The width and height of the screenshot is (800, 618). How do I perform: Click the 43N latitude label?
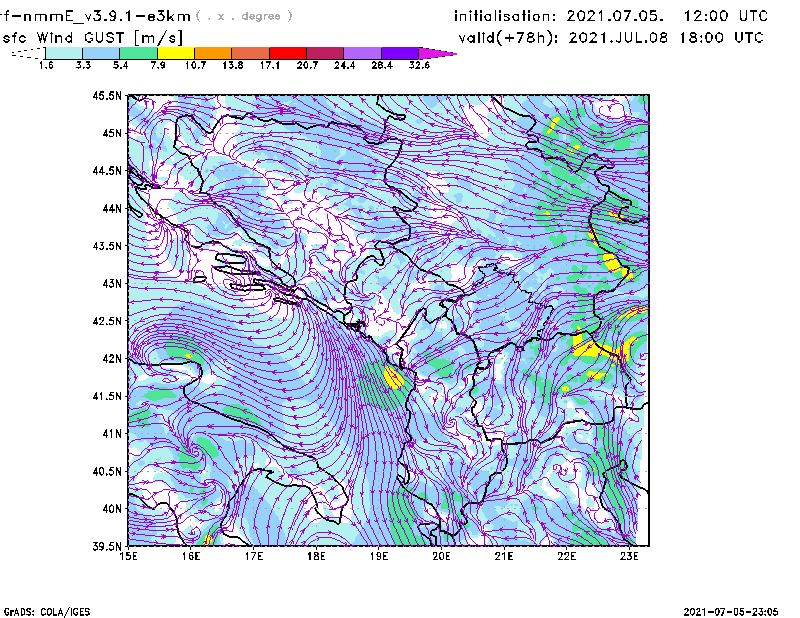click(112, 283)
